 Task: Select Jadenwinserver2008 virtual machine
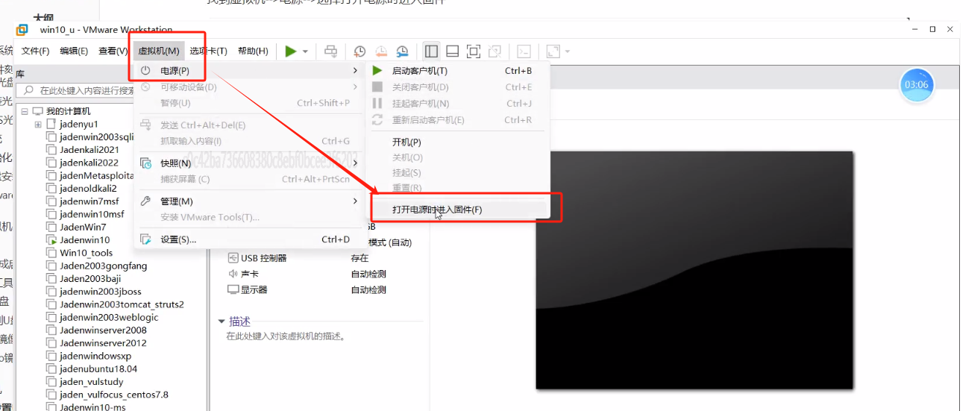tap(103, 330)
